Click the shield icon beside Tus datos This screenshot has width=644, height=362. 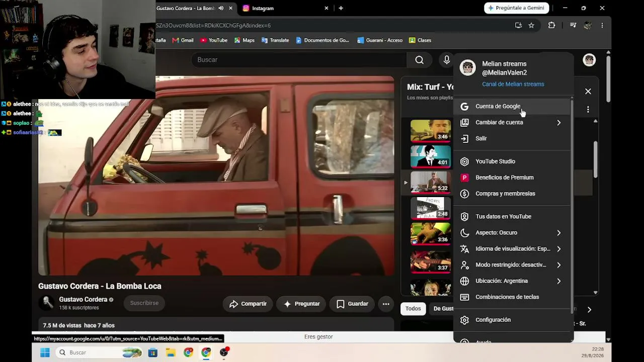pos(464,217)
